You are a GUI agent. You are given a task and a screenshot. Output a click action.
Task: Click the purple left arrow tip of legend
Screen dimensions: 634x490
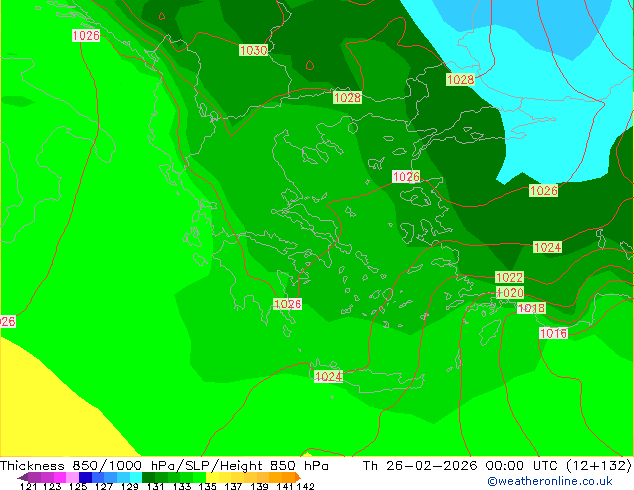coord(22,477)
